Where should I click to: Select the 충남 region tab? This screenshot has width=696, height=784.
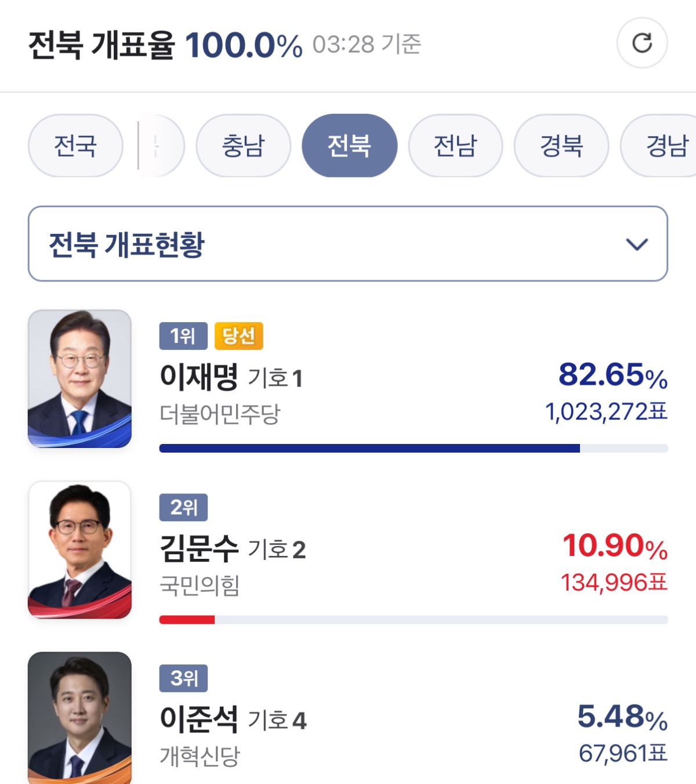click(243, 146)
